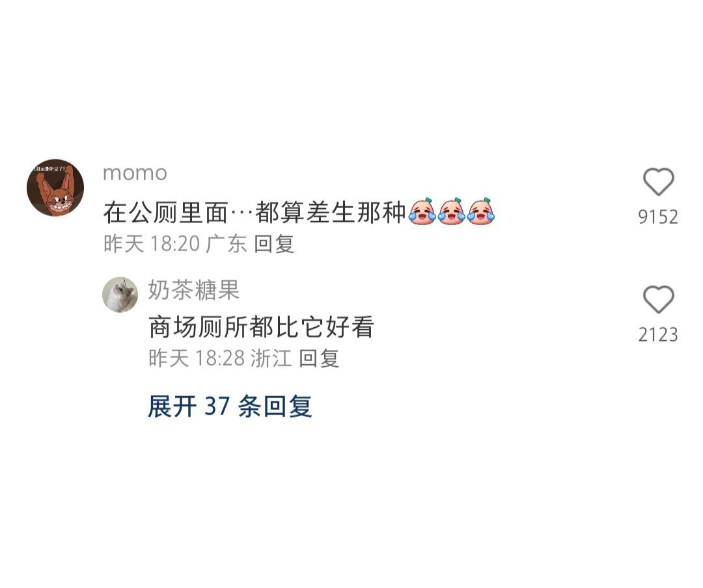Click the 2123 like count
This screenshot has width=703, height=588.
tap(658, 335)
